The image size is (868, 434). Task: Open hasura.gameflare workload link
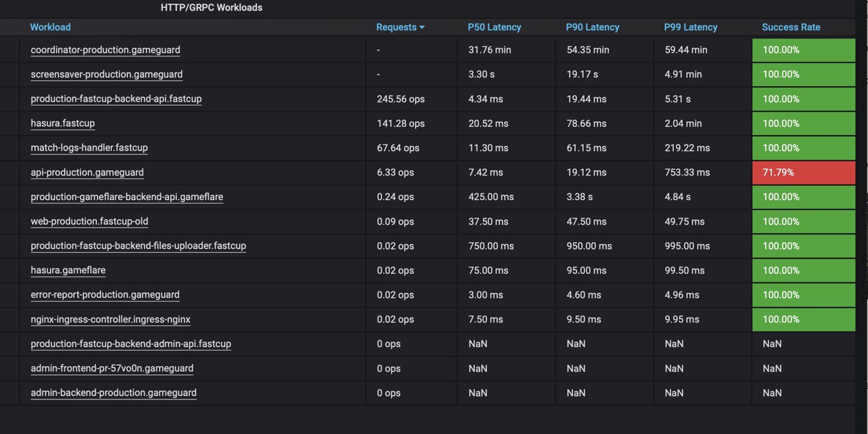click(x=68, y=270)
